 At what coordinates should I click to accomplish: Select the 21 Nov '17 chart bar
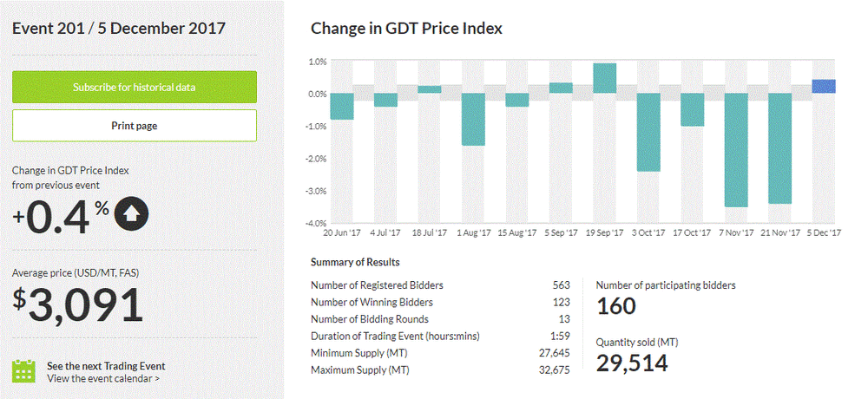(x=779, y=147)
